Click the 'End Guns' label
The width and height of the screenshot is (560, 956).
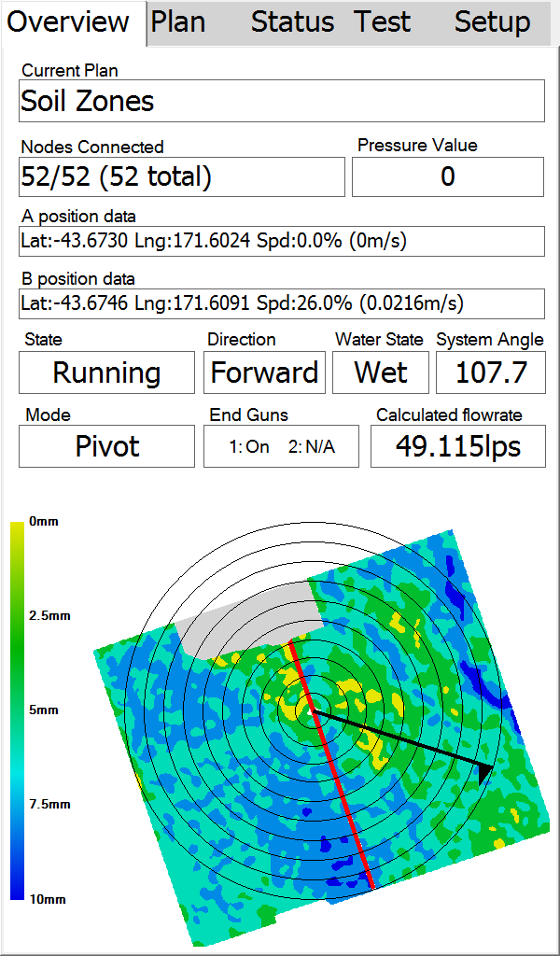coord(248,415)
